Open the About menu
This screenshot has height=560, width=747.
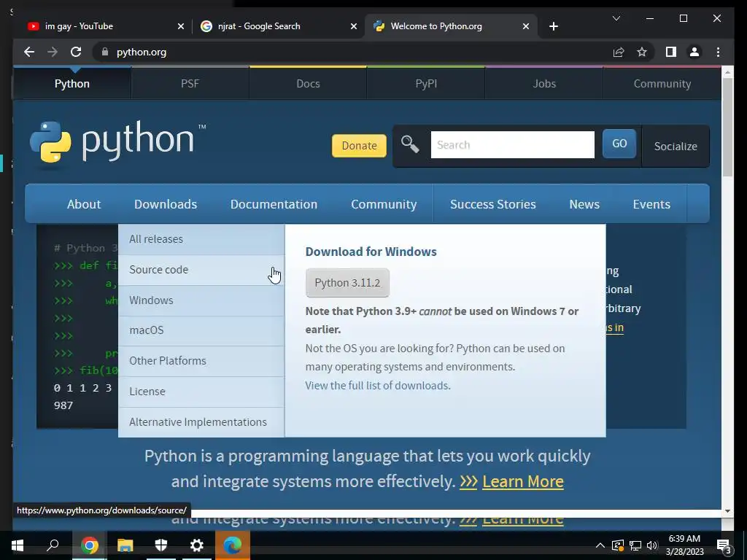click(x=84, y=204)
